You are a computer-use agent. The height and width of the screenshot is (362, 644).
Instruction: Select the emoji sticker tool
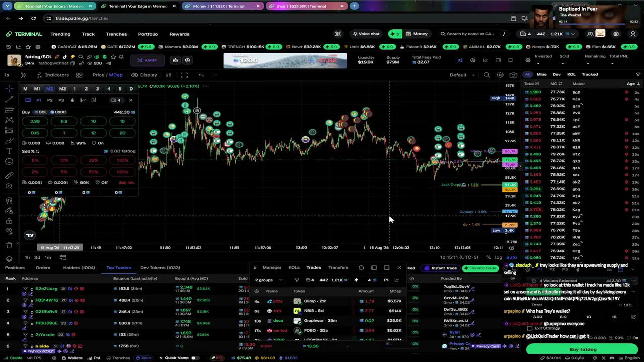click(9, 161)
